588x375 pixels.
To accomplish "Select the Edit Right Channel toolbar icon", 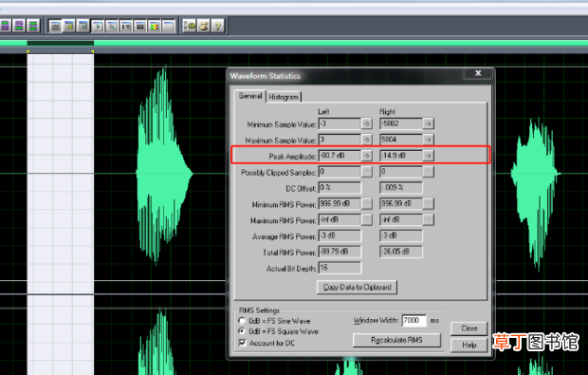I will point(19,26).
